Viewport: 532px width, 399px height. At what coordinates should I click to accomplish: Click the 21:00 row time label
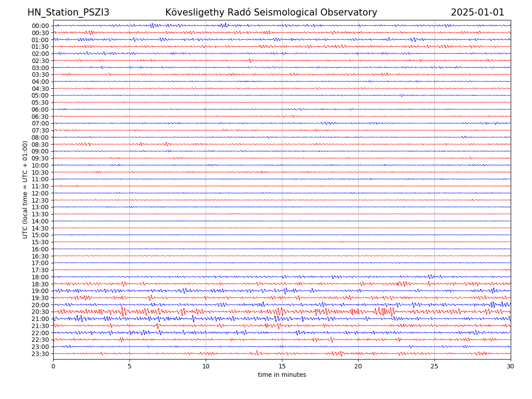pyautogui.click(x=40, y=319)
